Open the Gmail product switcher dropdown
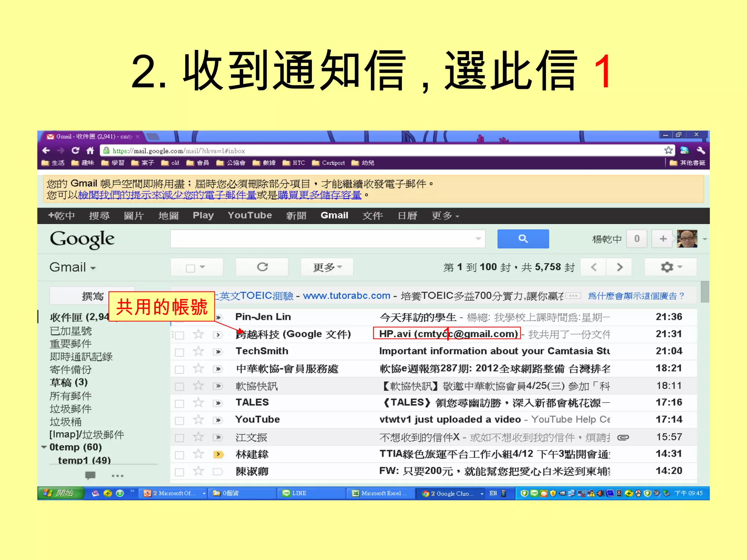747x560 pixels. [73, 267]
